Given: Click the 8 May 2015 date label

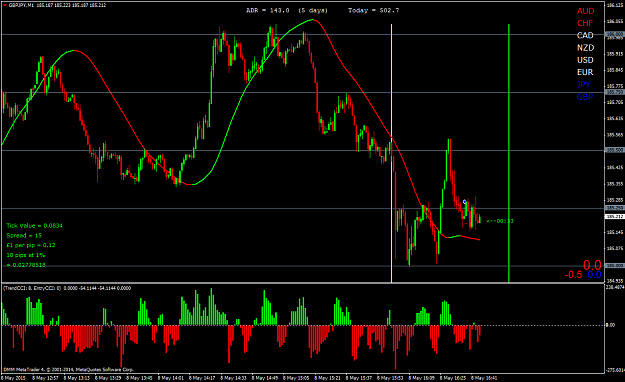Looking at the screenshot, I should click(12, 378).
